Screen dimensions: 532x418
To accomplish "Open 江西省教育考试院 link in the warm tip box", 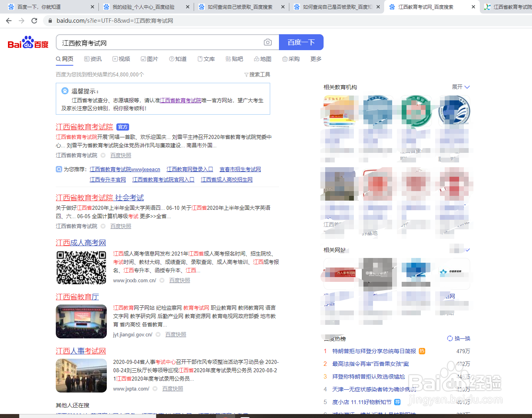I will coord(181,100).
